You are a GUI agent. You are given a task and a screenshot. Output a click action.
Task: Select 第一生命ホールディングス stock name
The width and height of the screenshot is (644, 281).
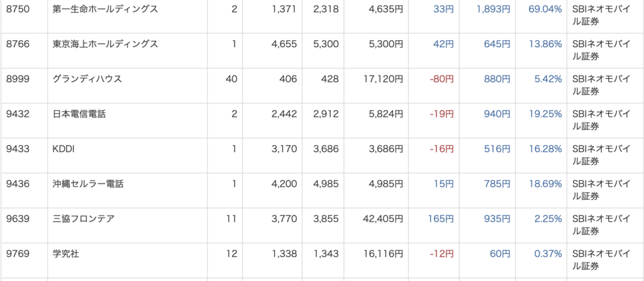click(x=105, y=9)
